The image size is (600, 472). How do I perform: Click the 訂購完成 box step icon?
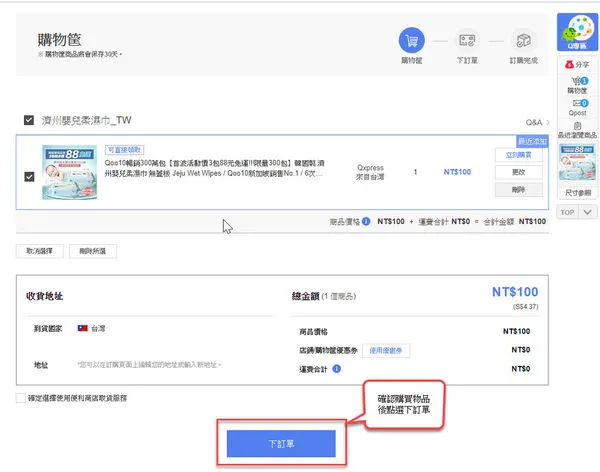[523, 40]
